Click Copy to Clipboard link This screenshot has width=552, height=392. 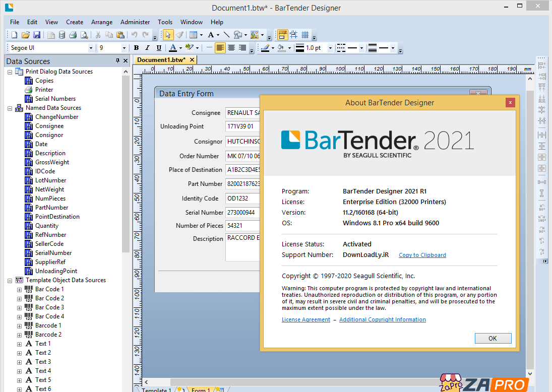(x=422, y=255)
